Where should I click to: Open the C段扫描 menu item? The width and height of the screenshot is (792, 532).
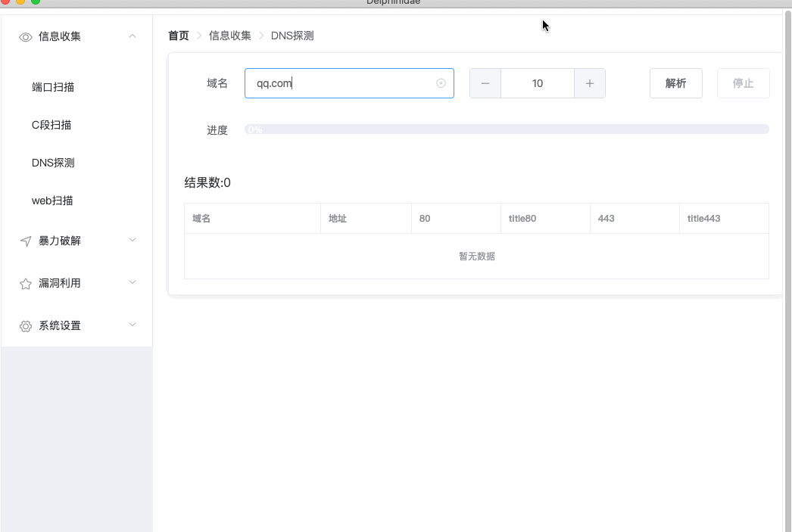pos(51,125)
